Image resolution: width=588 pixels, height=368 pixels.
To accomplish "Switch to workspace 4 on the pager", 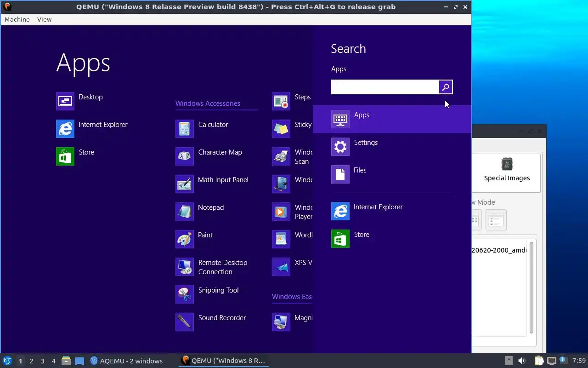I will [53, 361].
